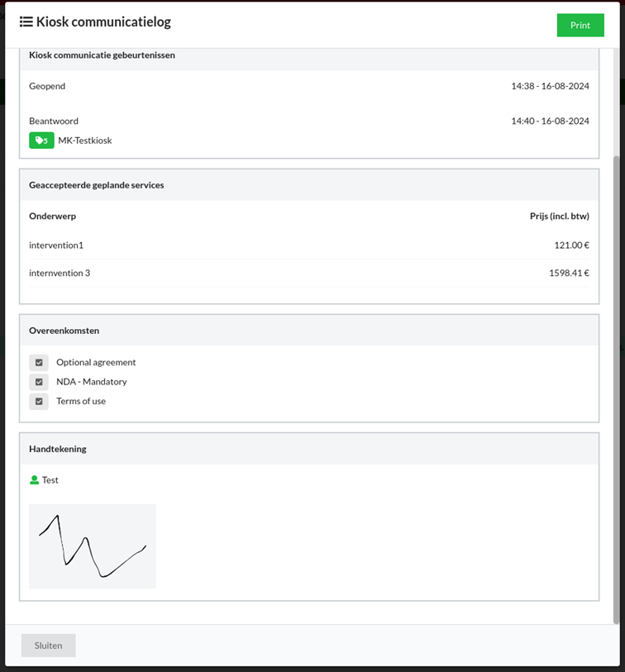625x672 pixels.
Task: Select the internvention 3 service row
Action: pyautogui.click(x=308, y=273)
